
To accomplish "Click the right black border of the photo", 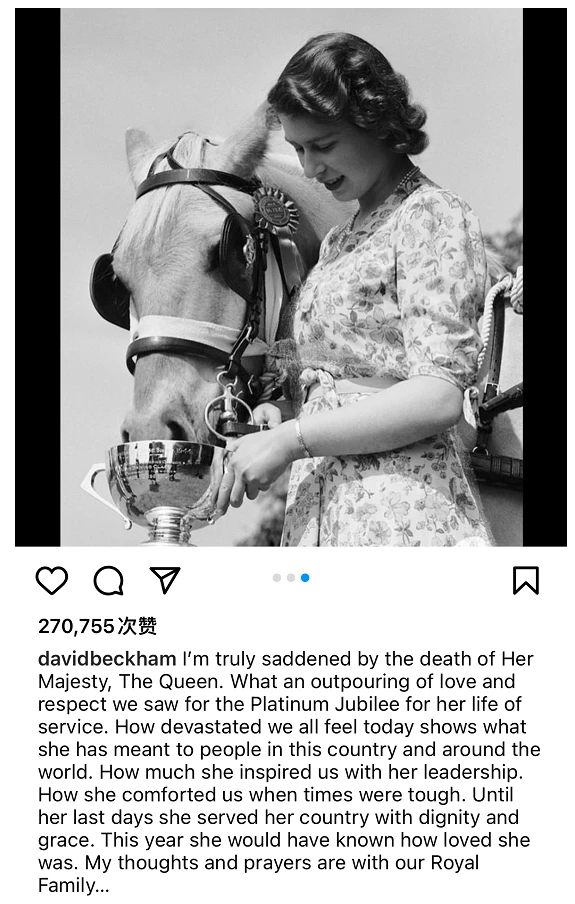I will (544, 277).
